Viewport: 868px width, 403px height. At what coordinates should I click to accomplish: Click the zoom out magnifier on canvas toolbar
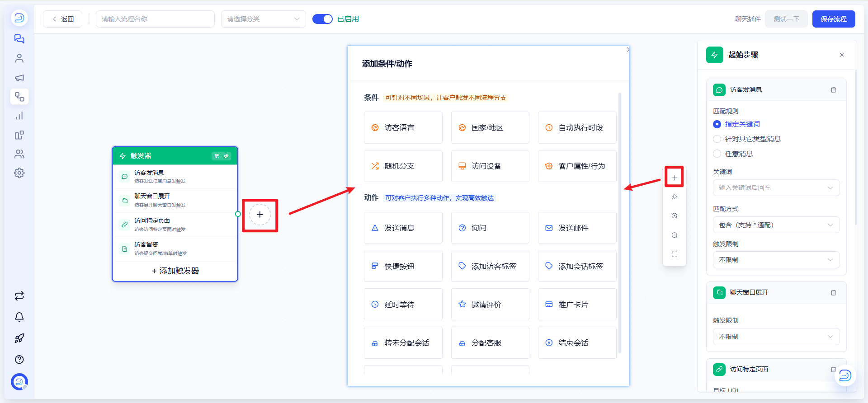[675, 235]
